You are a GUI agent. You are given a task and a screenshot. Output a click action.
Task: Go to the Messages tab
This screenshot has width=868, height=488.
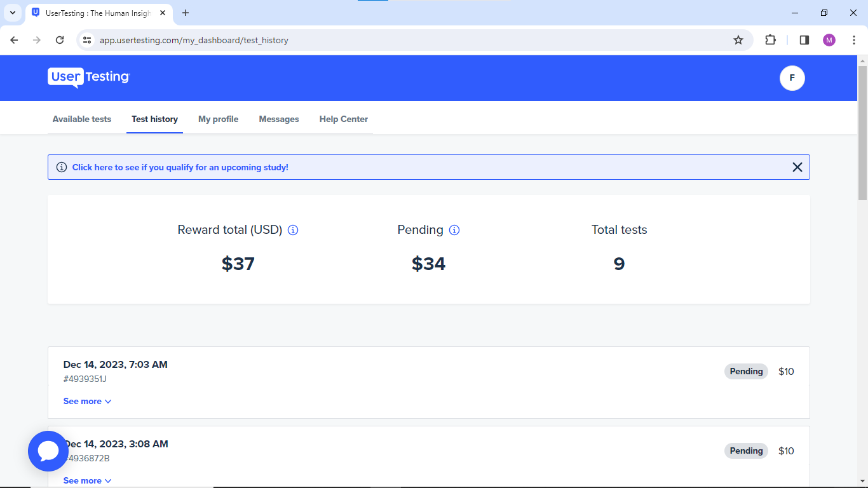(278, 119)
